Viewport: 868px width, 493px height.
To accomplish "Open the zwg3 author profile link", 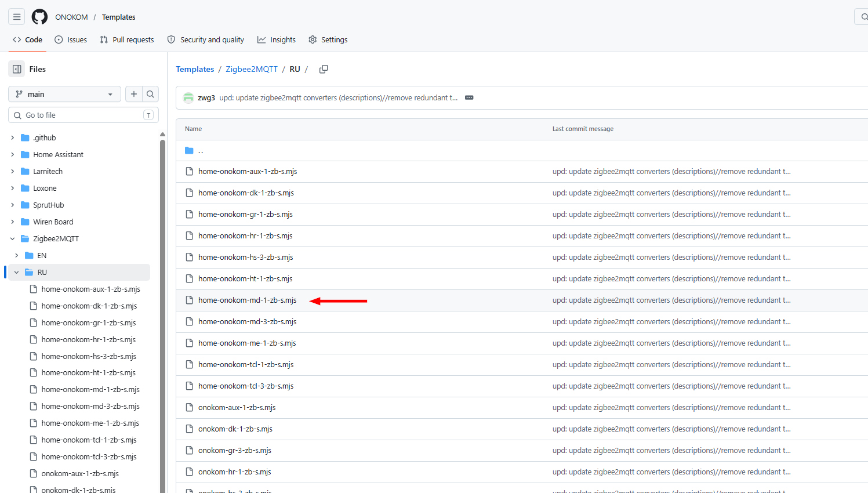I will (206, 98).
